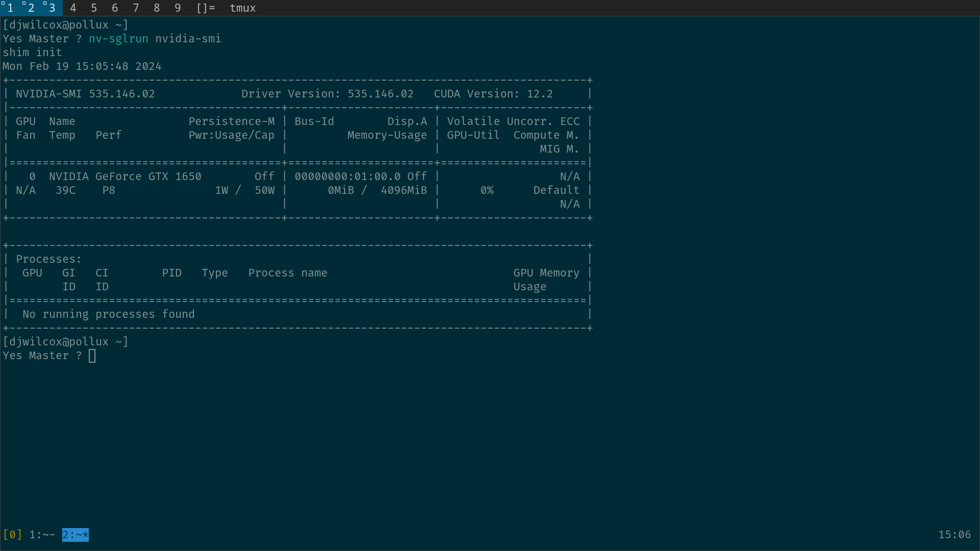This screenshot has height=551, width=980.
Task: Switch to workspace tag 6
Action: (115, 8)
